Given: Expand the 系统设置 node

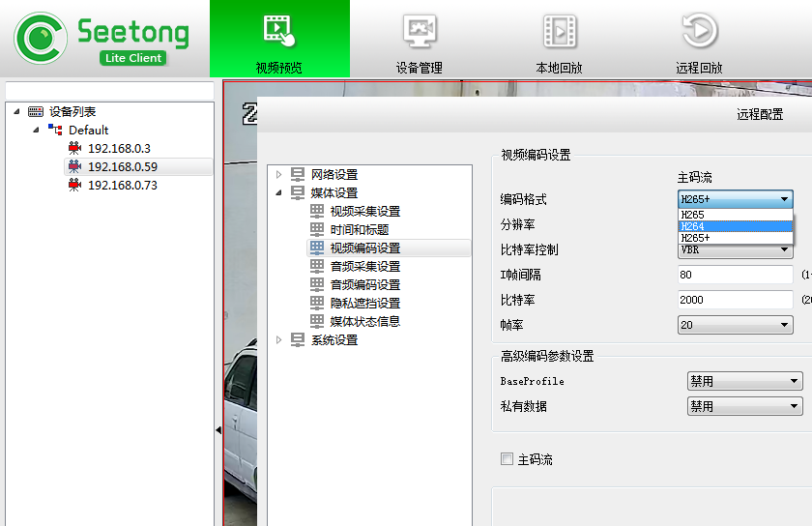Looking at the screenshot, I should coord(278,340).
